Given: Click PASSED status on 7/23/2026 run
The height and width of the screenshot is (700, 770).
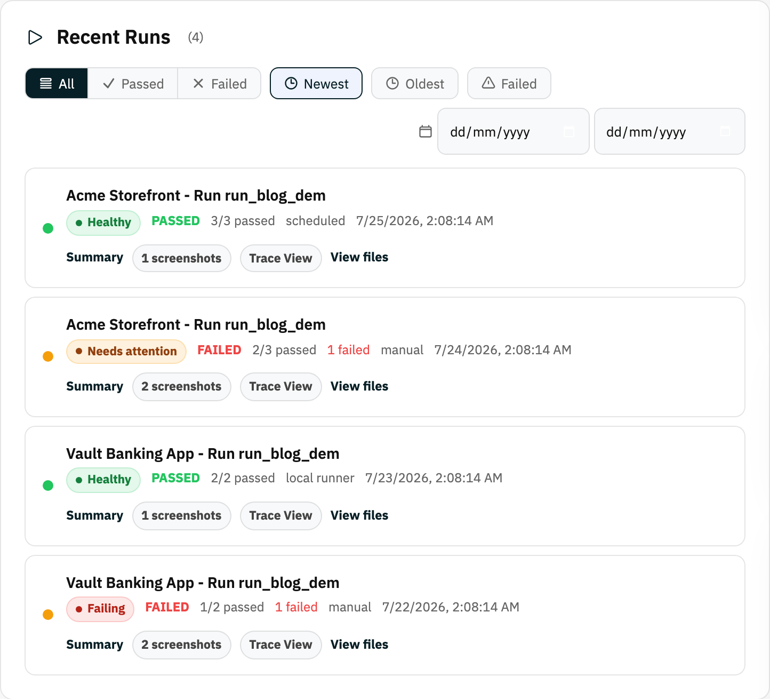Looking at the screenshot, I should 175,478.
